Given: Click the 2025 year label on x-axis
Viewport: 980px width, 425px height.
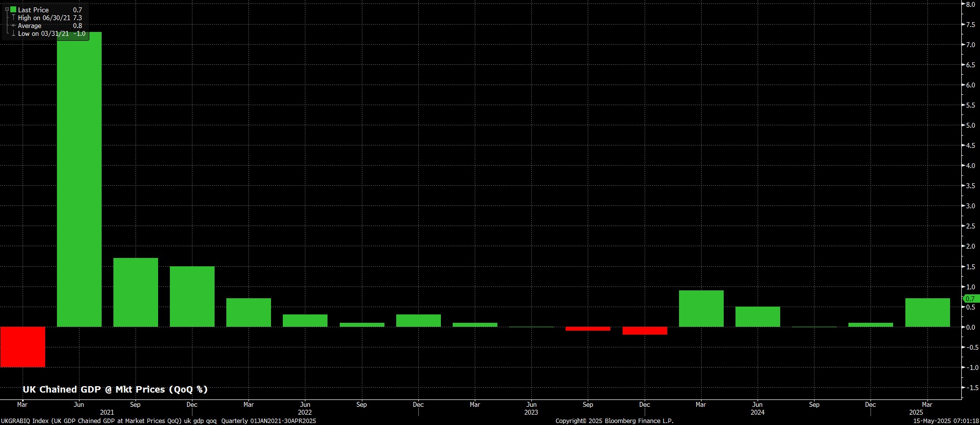Looking at the screenshot, I should (x=916, y=412).
